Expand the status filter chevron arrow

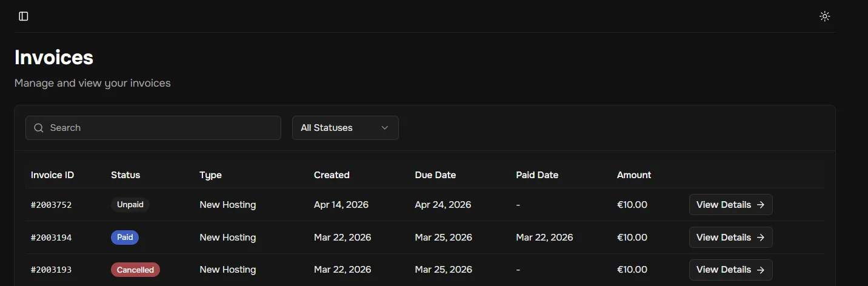click(x=384, y=128)
